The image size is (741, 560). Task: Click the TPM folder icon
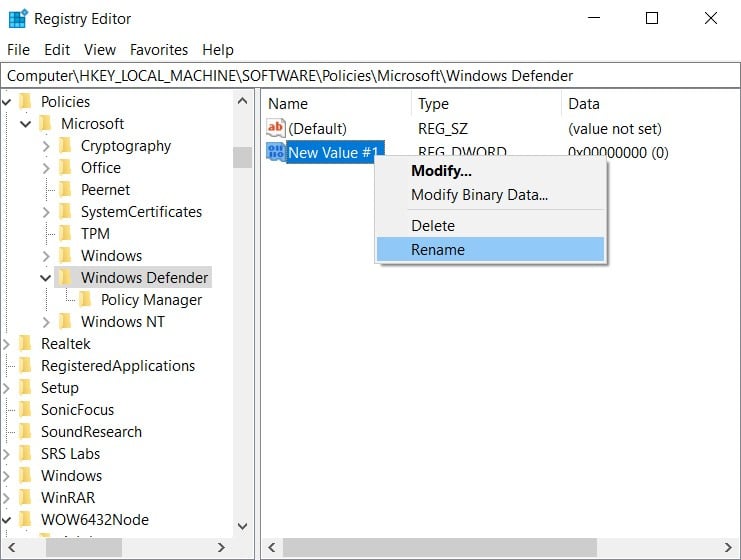[x=65, y=233]
